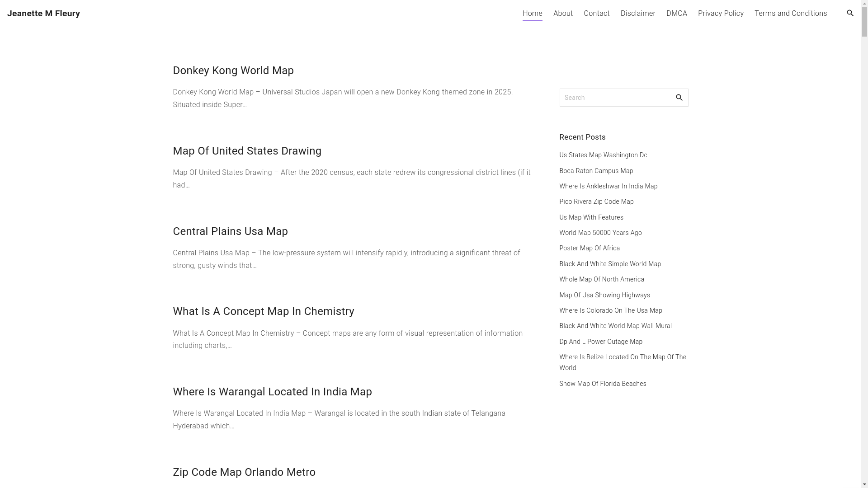Read What Is A Concept Map In Chemistry

click(263, 311)
